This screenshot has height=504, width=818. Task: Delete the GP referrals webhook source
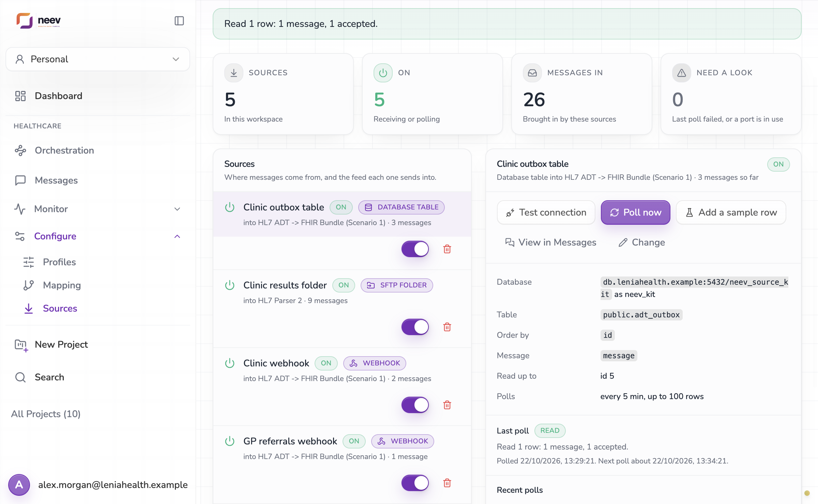[x=447, y=483]
